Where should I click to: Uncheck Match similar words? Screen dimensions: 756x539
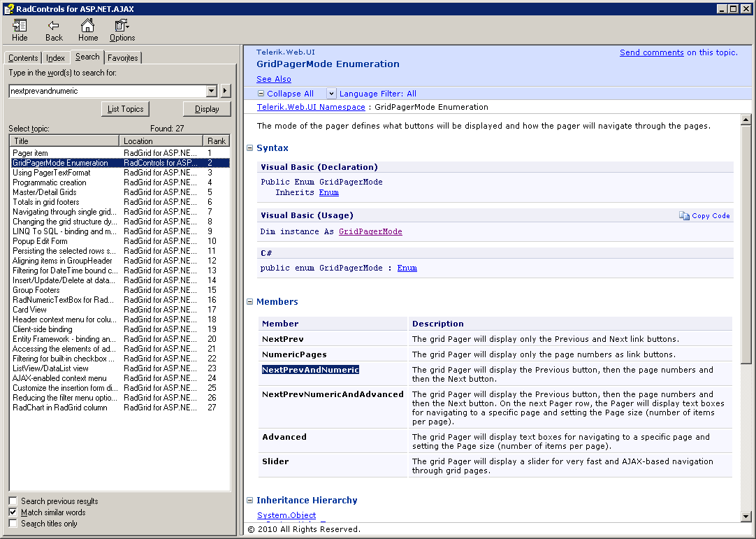[13, 512]
